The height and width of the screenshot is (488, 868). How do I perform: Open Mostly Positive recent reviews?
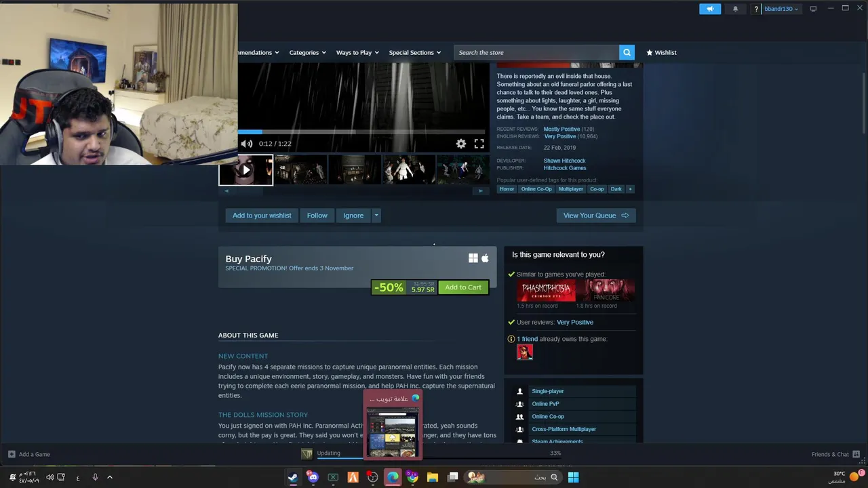coord(561,129)
